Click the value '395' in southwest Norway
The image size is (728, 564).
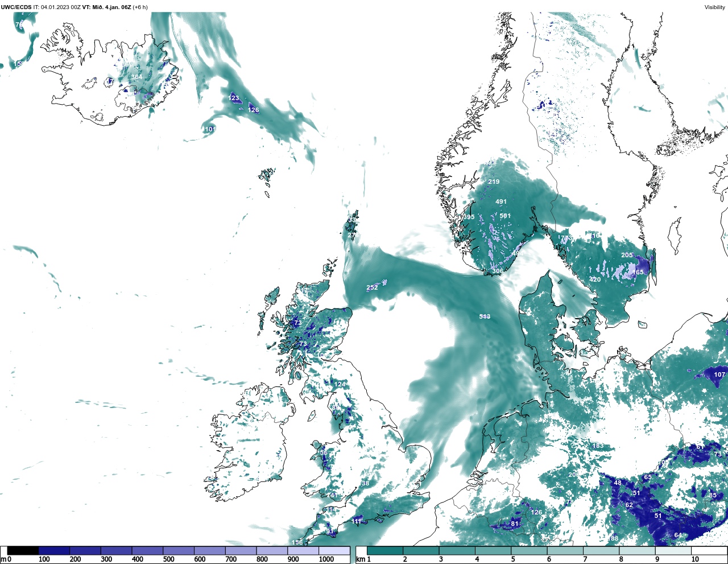coord(469,217)
